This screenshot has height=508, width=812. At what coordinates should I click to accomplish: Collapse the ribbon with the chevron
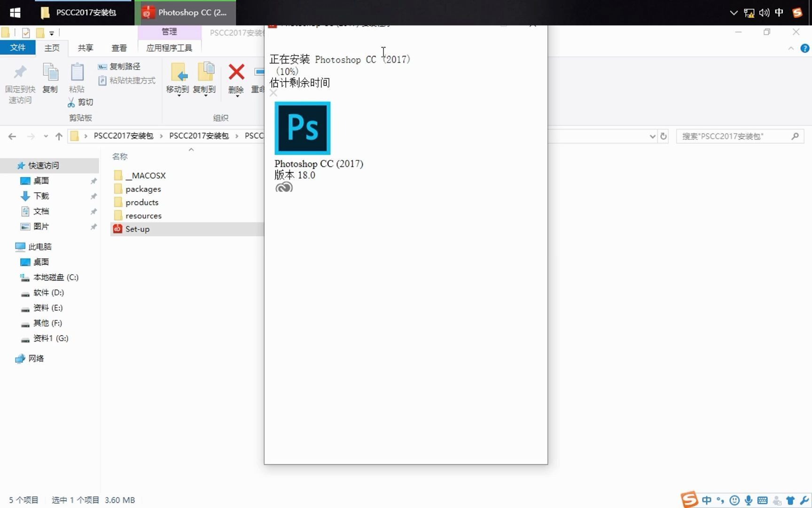(791, 48)
